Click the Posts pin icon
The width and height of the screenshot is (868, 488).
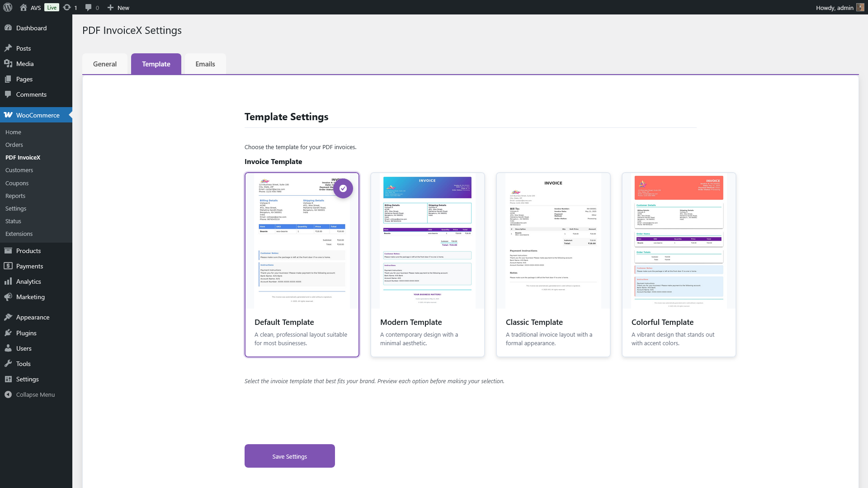point(8,48)
